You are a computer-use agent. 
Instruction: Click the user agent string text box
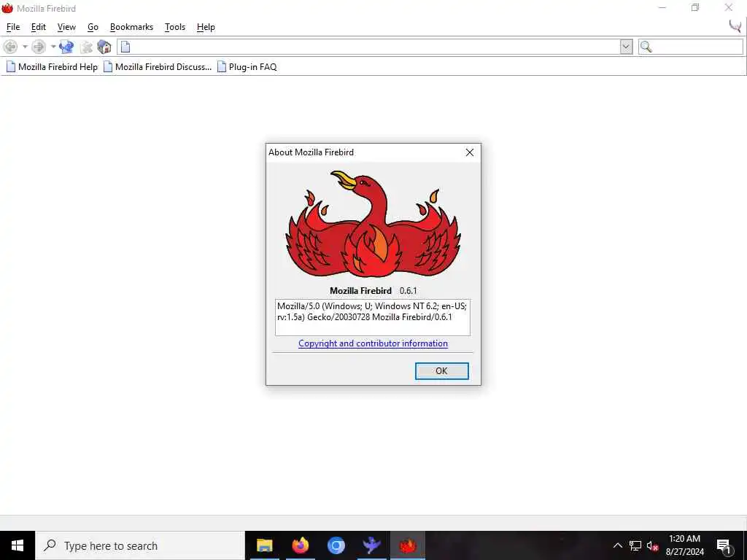click(373, 318)
